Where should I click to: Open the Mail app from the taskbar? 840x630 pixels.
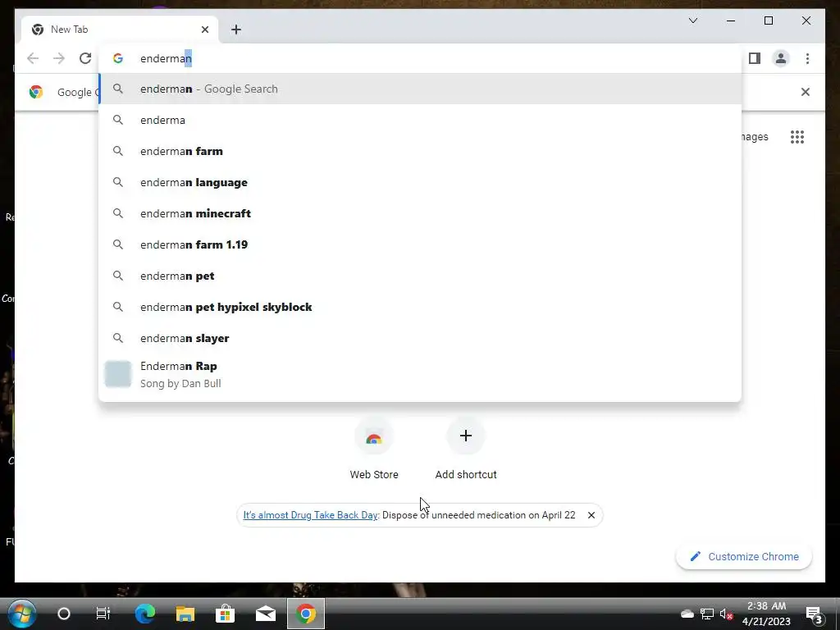click(x=265, y=614)
